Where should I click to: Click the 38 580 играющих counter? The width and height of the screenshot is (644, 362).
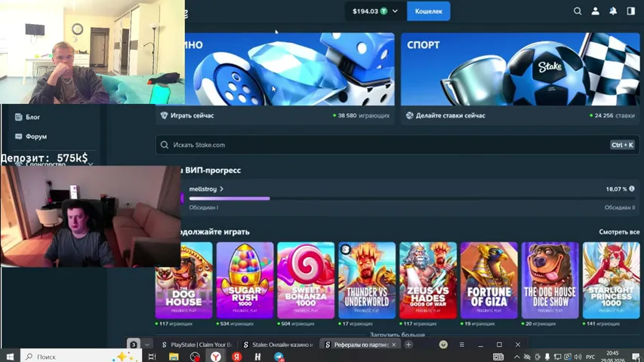(362, 115)
